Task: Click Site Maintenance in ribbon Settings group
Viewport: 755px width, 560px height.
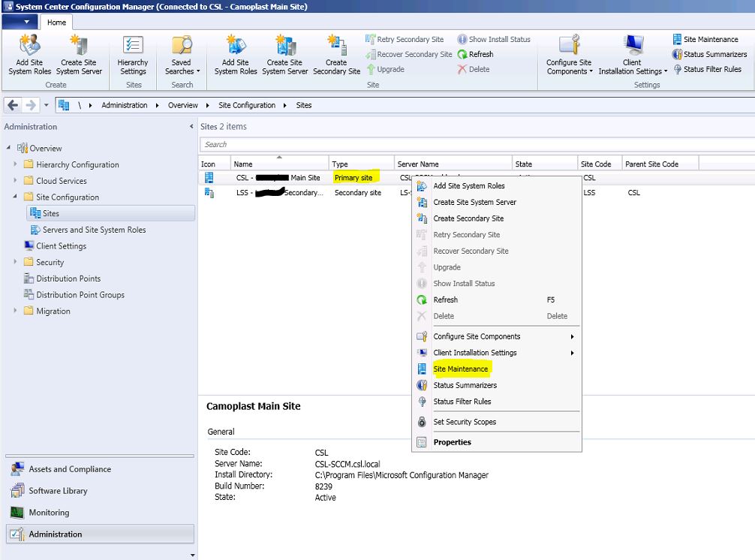Action: coord(705,40)
